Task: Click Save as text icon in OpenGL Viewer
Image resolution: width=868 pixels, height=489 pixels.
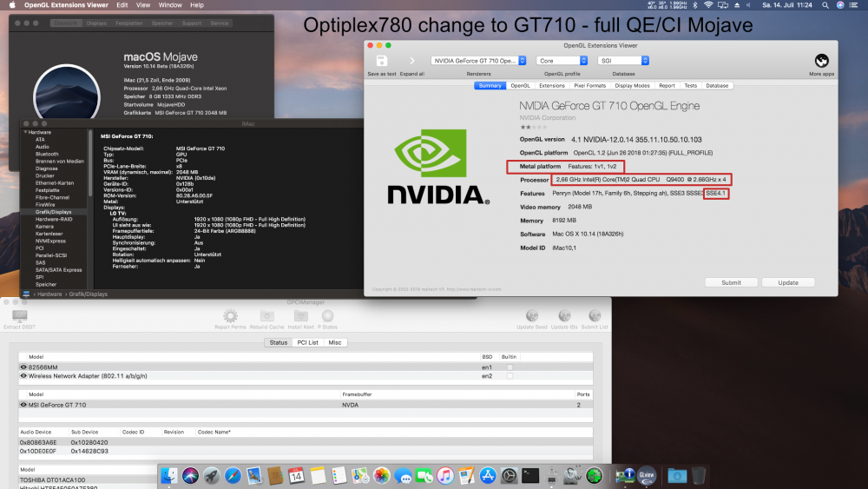Action: [x=381, y=61]
